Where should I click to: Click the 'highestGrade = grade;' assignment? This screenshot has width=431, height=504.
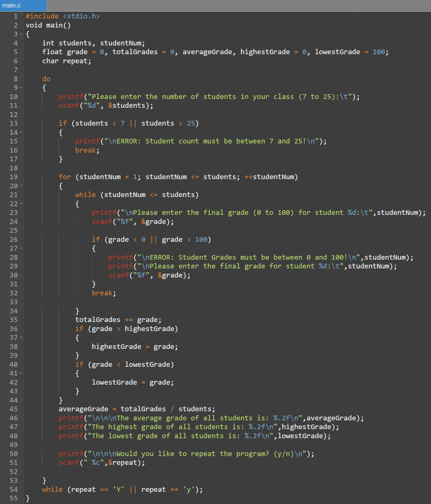(x=135, y=347)
